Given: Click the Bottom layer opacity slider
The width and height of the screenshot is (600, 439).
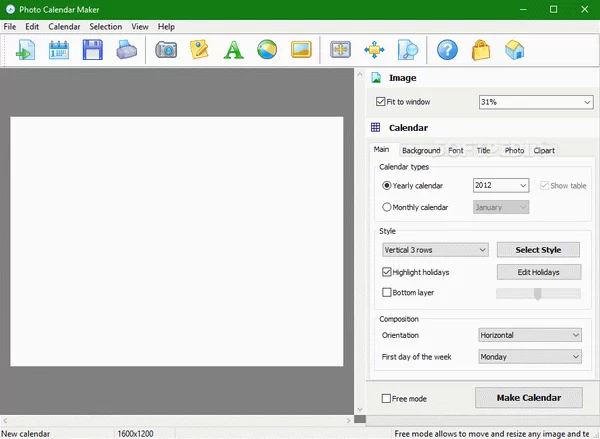Looking at the screenshot, I should [x=538, y=294].
